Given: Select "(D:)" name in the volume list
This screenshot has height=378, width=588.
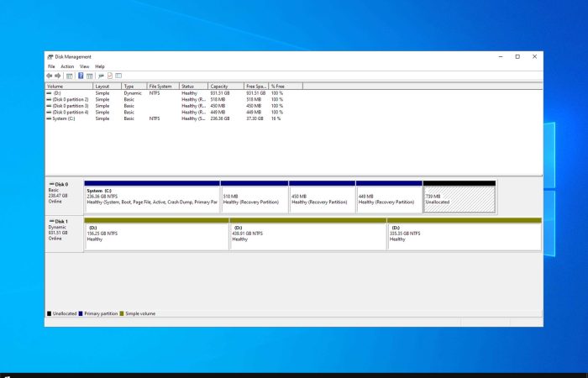Looking at the screenshot, I should click(56, 93).
